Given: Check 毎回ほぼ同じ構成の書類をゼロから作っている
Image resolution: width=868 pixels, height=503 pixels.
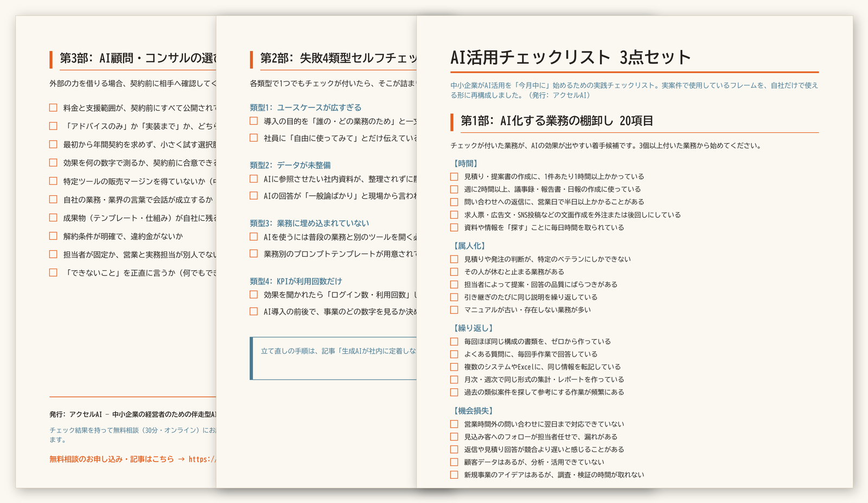Looking at the screenshot, I should tap(454, 342).
